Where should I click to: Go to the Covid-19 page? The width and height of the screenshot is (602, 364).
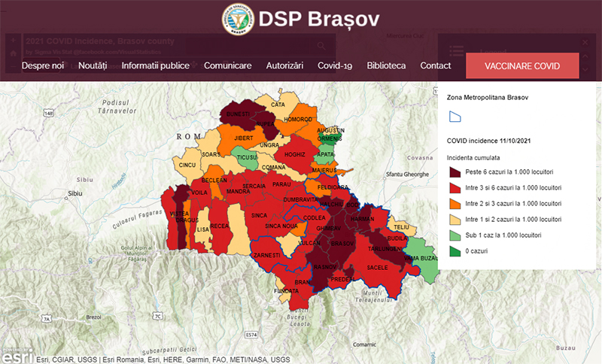tap(335, 65)
